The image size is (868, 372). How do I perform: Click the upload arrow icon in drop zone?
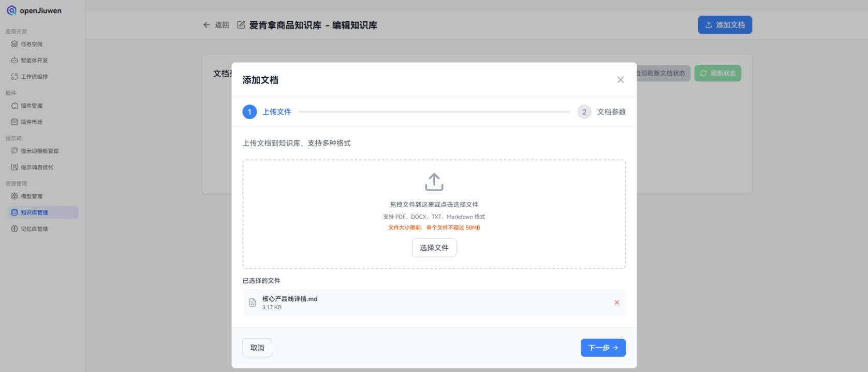pyautogui.click(x=434, y=182)
